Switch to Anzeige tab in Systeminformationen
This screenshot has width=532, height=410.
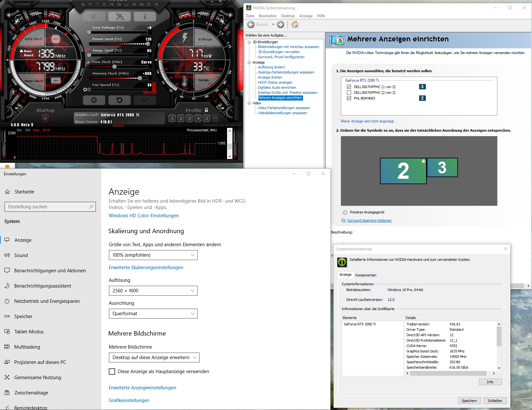345,274
